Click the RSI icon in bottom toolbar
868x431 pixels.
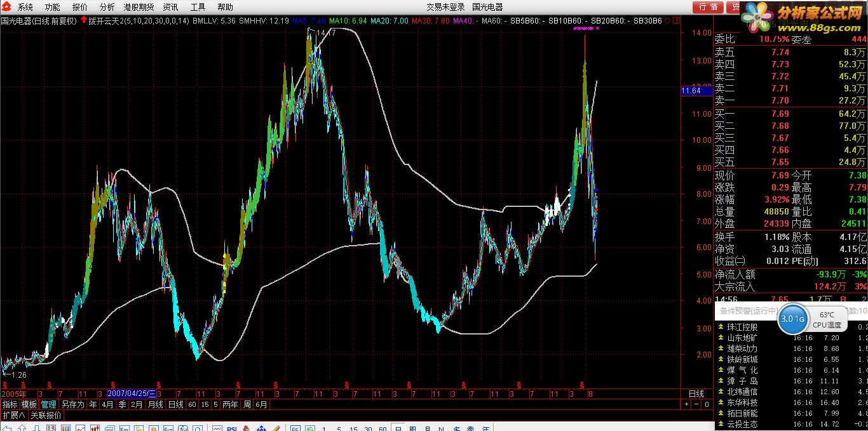(232, 428)
